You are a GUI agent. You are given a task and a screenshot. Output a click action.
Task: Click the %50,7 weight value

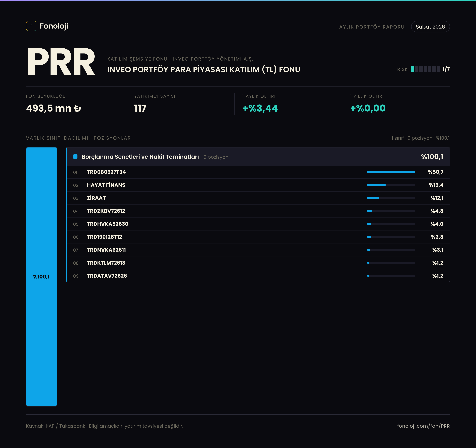point(435,172)
